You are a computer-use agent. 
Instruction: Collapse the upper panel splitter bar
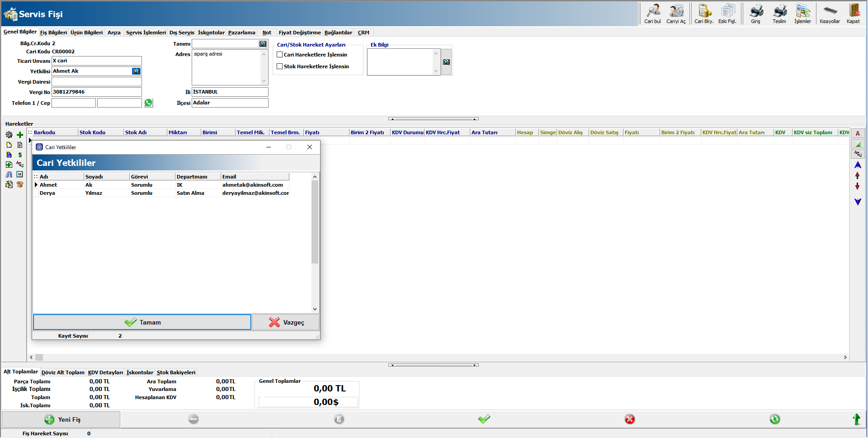433,119
